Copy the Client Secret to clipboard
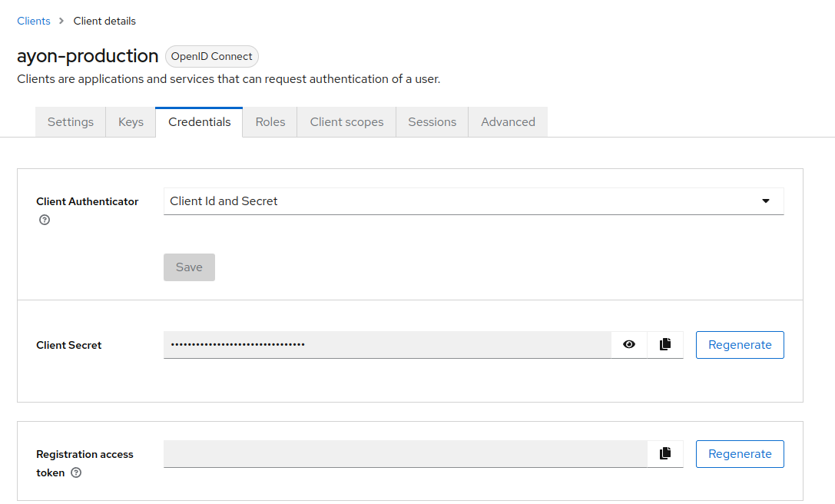This screenshot has width=835, height=504. [x=665, y=345]
